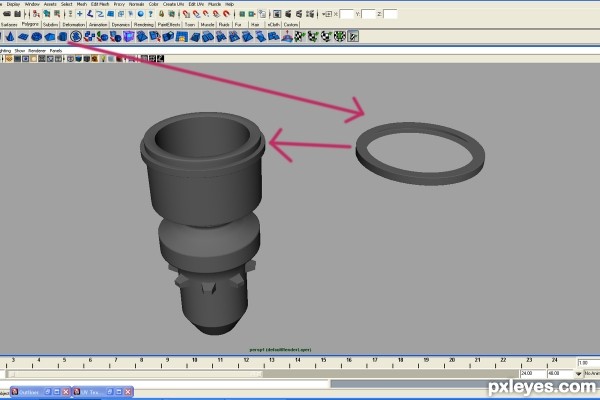The image size is (600, 400).
Task: Click the polygon extrude shelf icon
Action: pos(168,37)
